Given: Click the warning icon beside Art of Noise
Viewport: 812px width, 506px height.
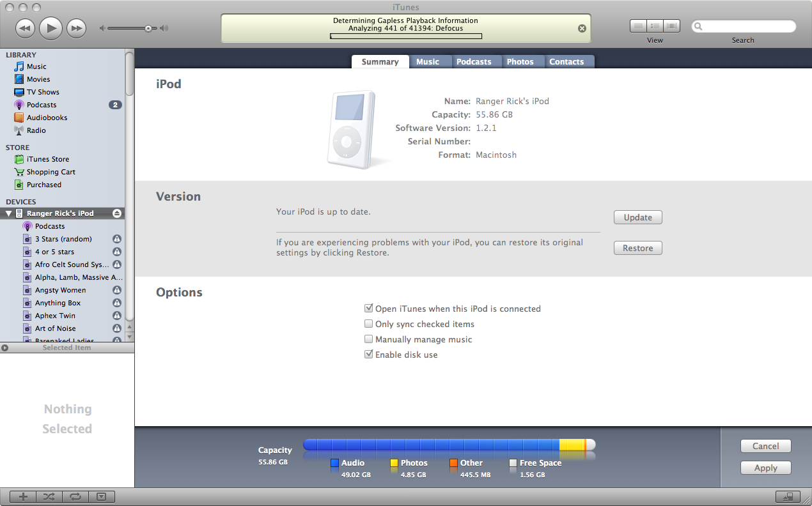Looking at the screenshot, I should tap(116, 328).
